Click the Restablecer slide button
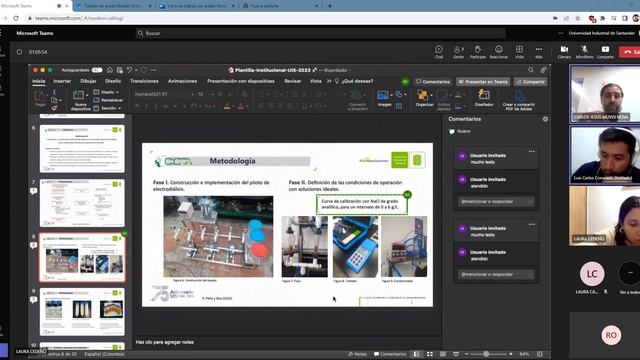 (x=108, y=100)
